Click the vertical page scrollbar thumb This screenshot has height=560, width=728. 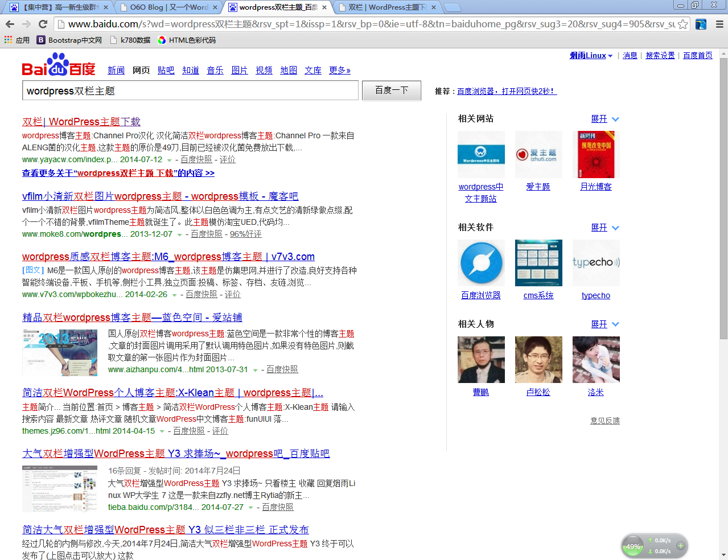tap(723, 198)
